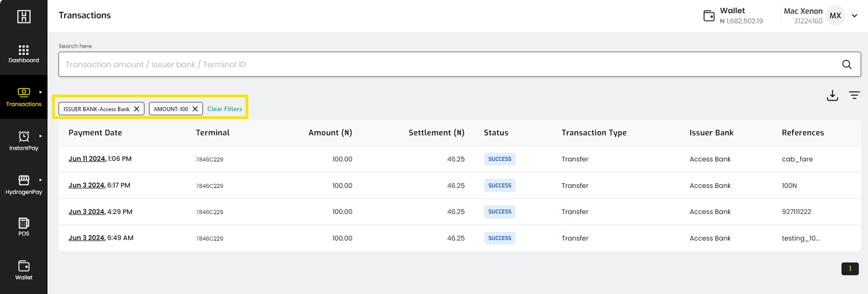Click the Terminal column header
Image resolution: width=868 pixels, height=294 pixels.
[x=213, y=133]
